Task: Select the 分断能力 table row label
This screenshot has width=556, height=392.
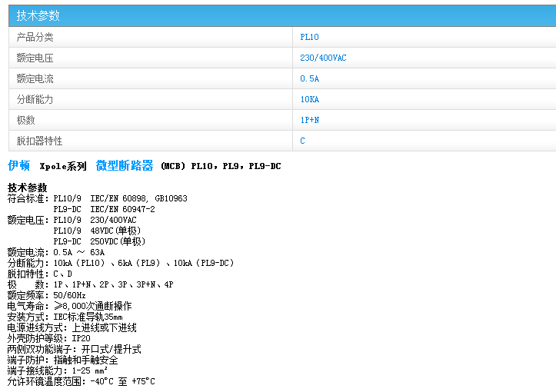Action: pos(35,99)
